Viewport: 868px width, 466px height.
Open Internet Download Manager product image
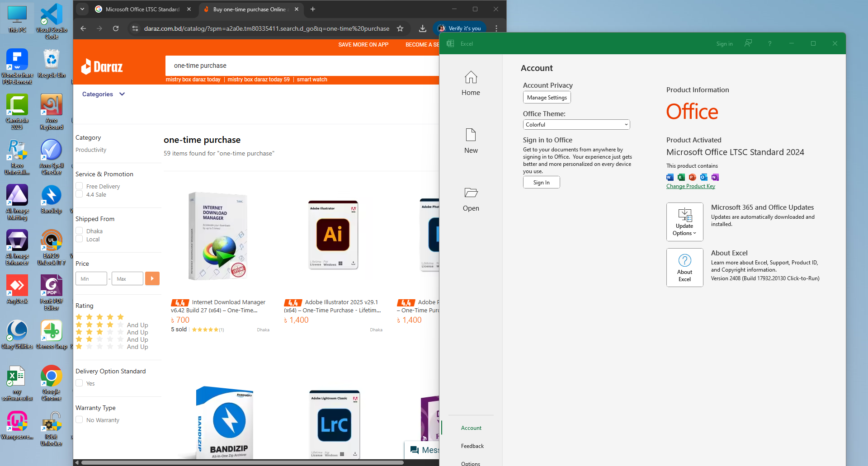coord(218,235)
